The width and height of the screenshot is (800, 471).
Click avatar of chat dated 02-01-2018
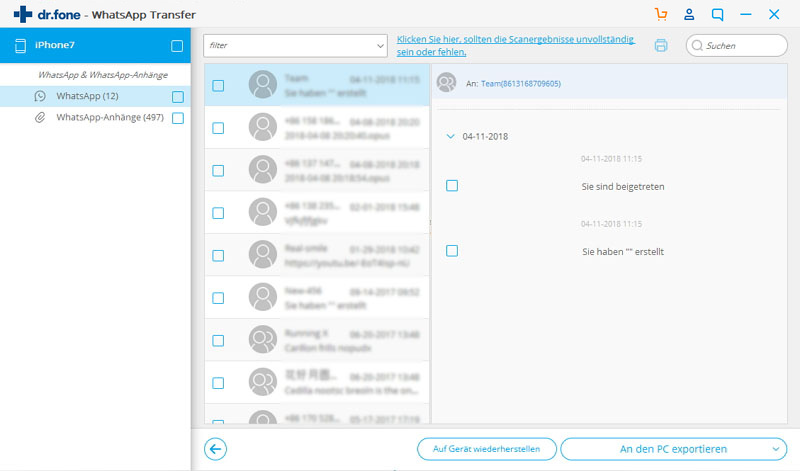point(263,212)
